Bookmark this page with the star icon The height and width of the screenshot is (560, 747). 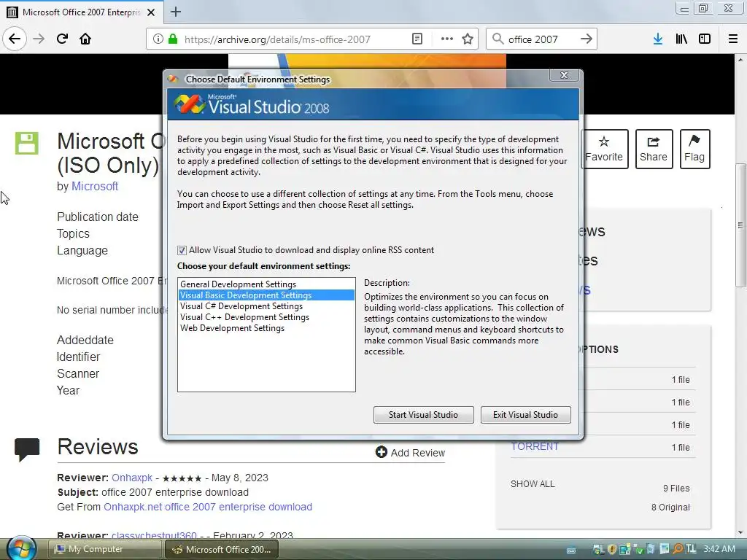[468, 39]
